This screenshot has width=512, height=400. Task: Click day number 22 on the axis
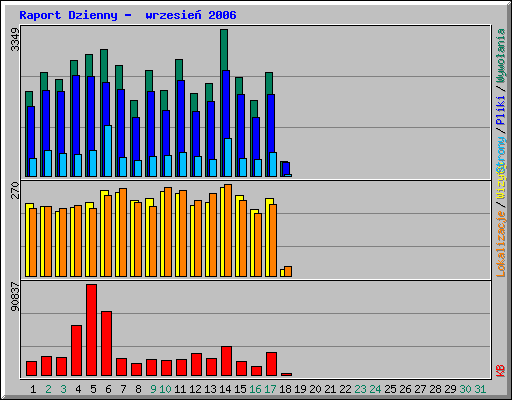(345, 389)
